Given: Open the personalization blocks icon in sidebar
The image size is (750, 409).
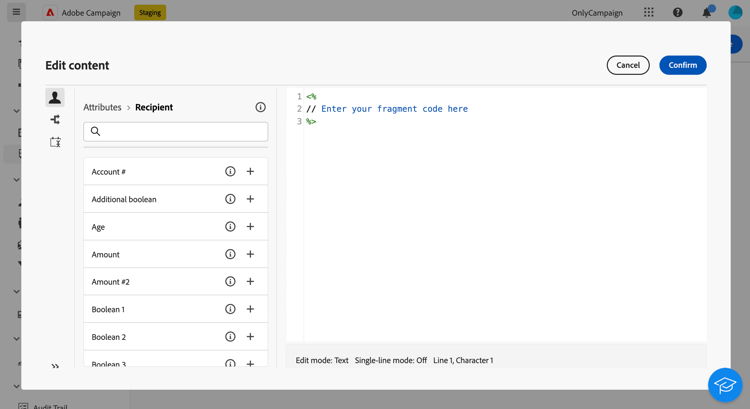Looking at the screenshot, I should tap(55, 142).
